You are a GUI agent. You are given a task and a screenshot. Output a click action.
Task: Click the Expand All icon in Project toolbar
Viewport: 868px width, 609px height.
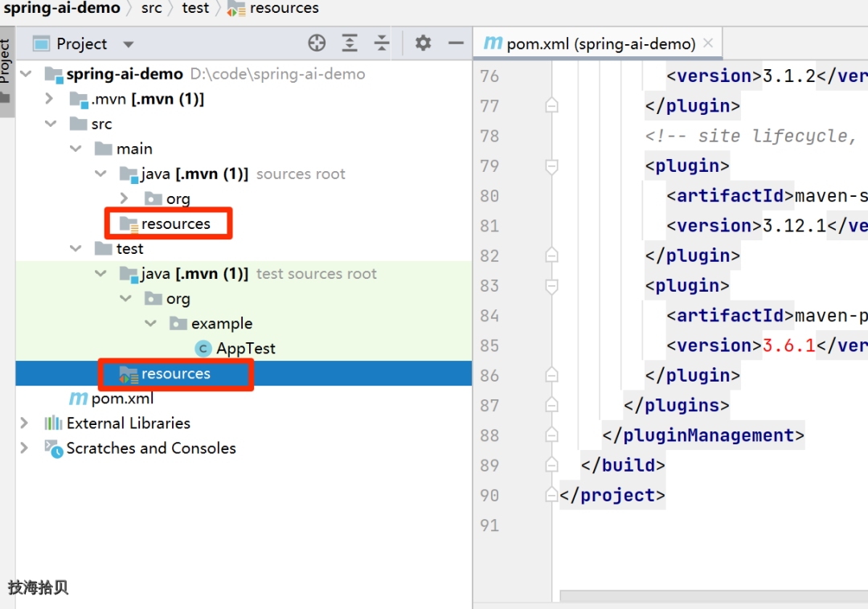[350, 43]
